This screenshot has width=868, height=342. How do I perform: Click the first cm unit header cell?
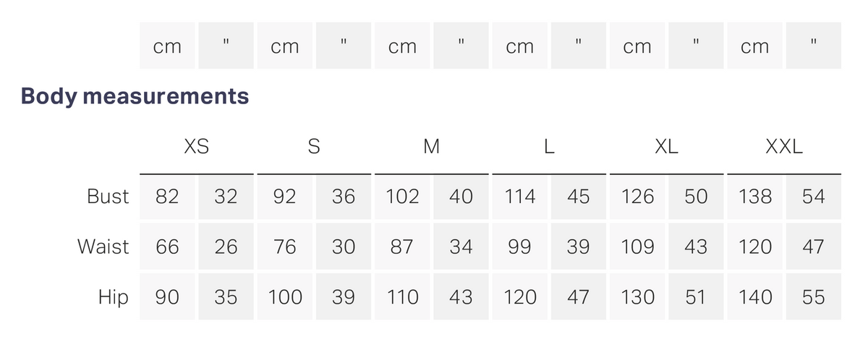click(167, 46)
